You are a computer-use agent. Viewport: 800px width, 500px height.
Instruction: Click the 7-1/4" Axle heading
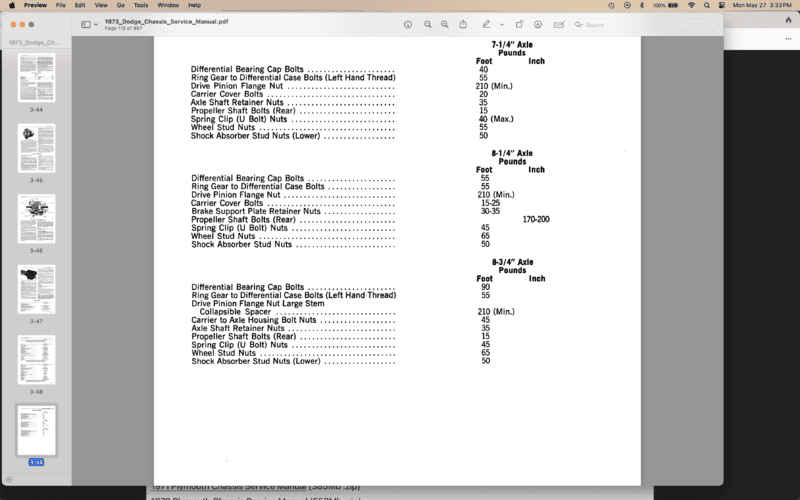(x=512, y=44)
